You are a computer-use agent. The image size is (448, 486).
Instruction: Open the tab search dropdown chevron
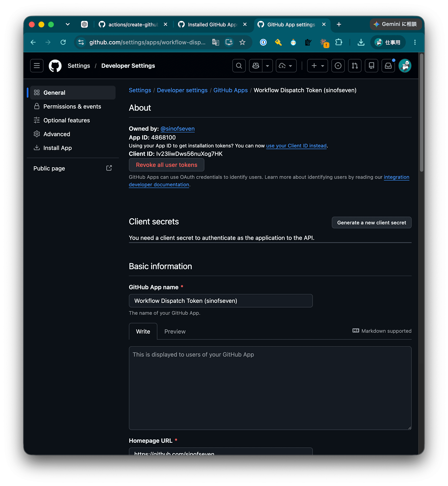[68, 24]
